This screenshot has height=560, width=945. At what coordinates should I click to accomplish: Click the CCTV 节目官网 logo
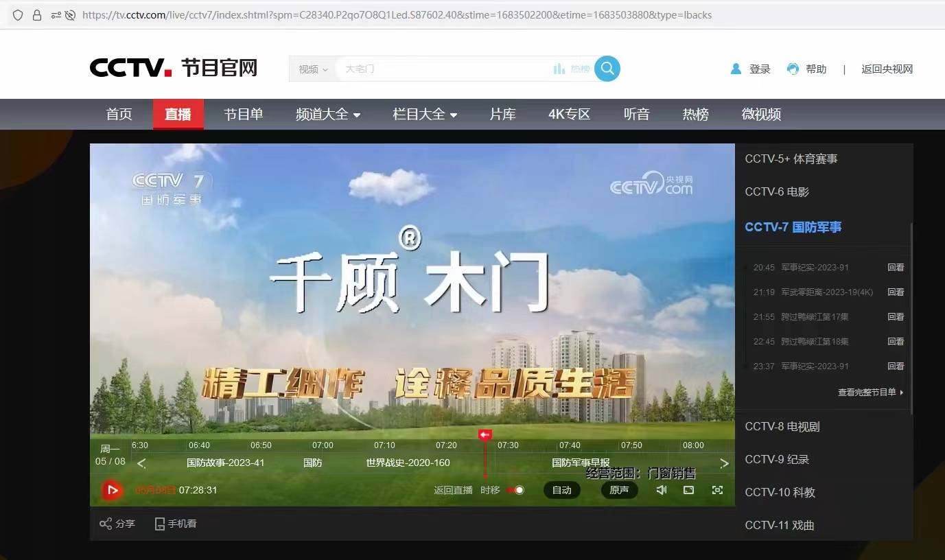click(174, 68)
